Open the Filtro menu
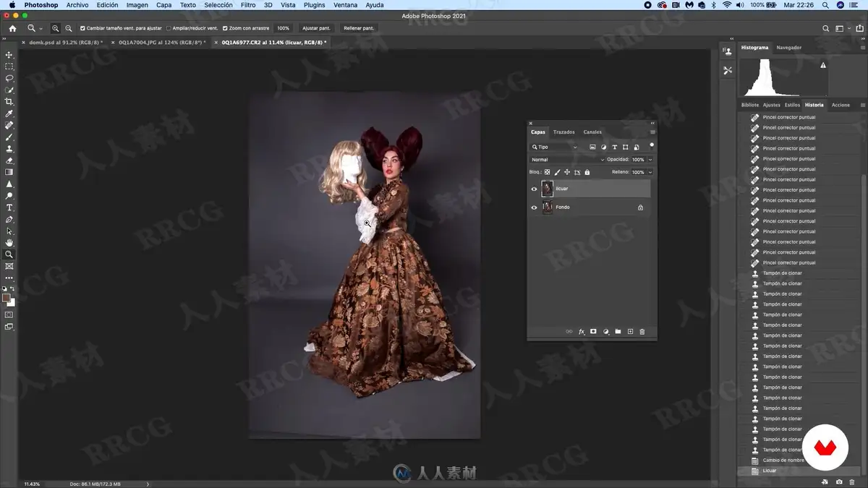Viewport: 868px width, 488px height. pos(248,5)
